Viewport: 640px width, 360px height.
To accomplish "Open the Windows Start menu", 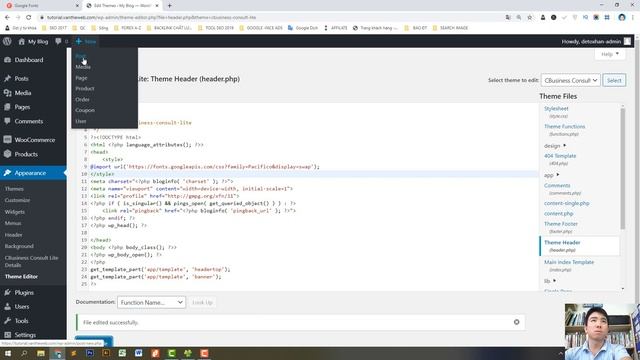I will pyautogui.click(x=8, y=353).
